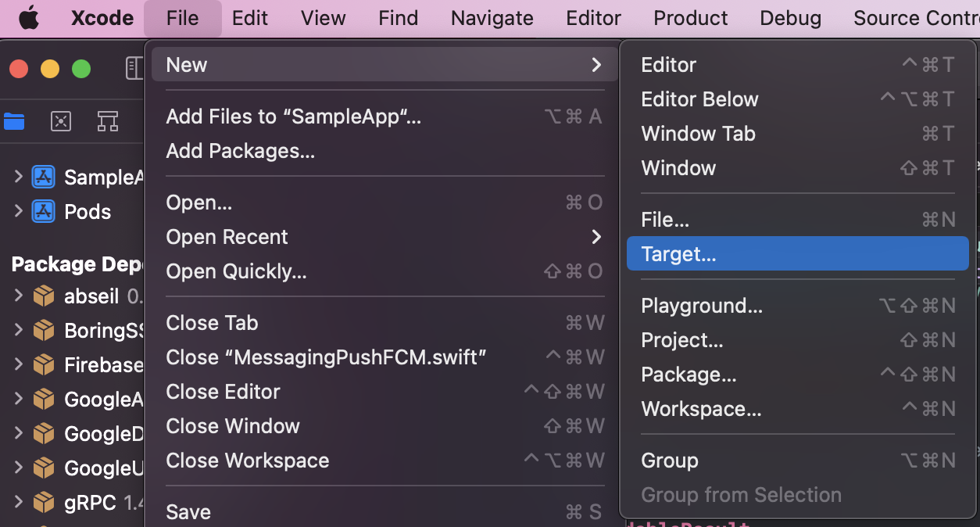This screenshot has width=980, height=527.
Task: Select Workspace… in New submenu
Action: click(x=798, y=409)
